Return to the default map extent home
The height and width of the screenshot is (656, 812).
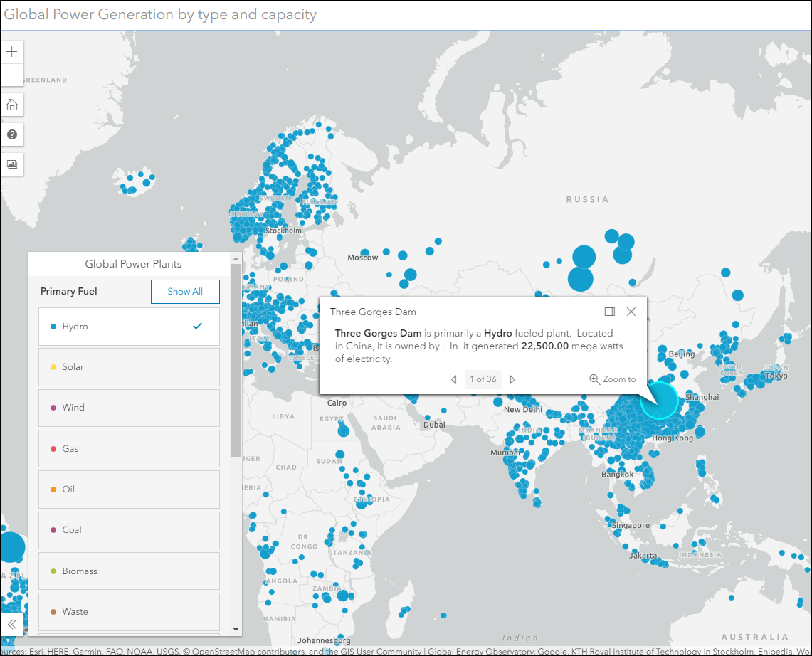[x=12, y=105]
